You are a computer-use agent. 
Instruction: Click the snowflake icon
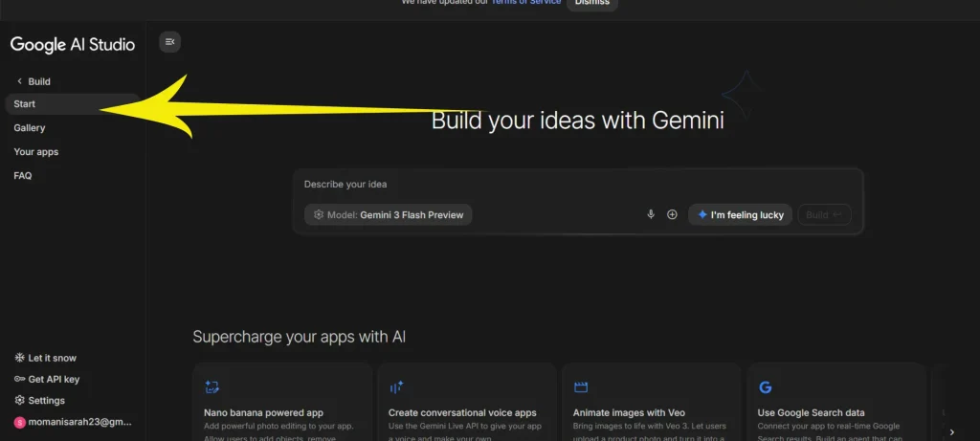pos(19,358)
